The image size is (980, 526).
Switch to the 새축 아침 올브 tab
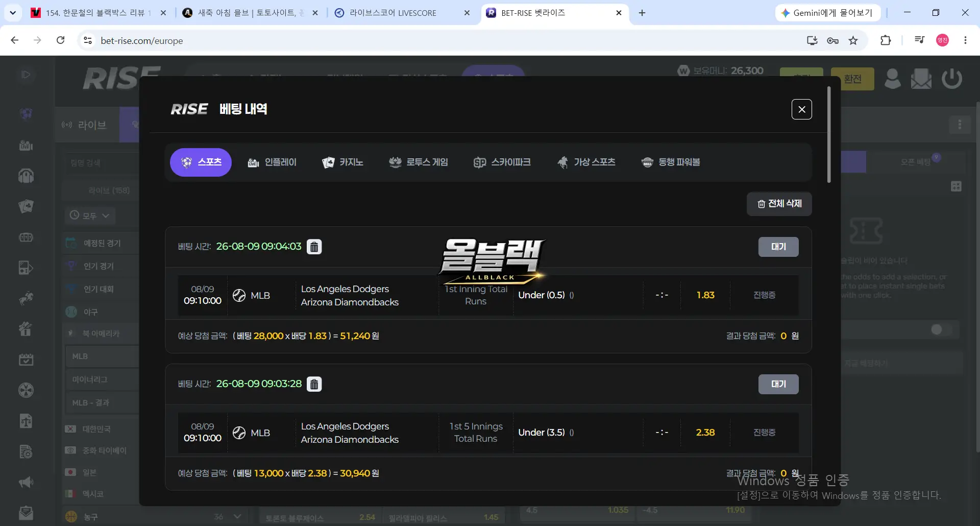click(251, 13)
